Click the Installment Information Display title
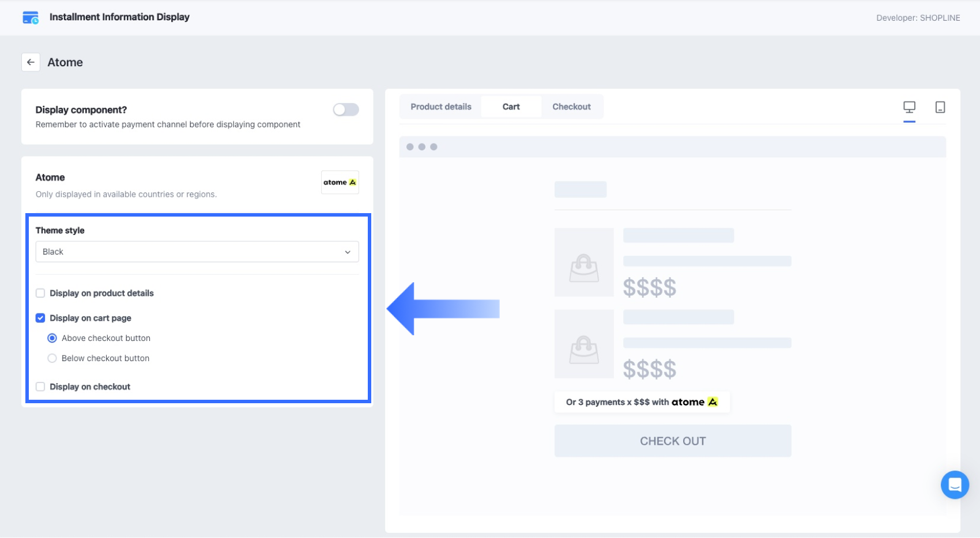 [x=119, y=17]
